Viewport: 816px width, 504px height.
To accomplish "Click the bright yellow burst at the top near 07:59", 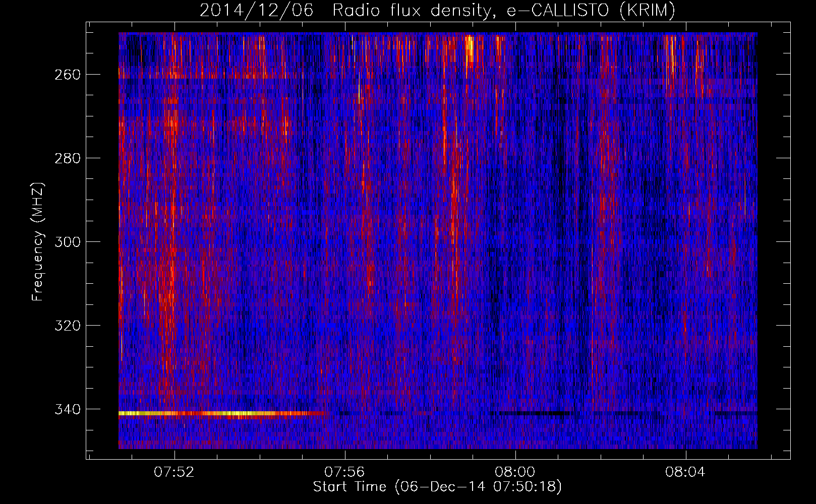I will pyautogui.click(x=470, y=48).
